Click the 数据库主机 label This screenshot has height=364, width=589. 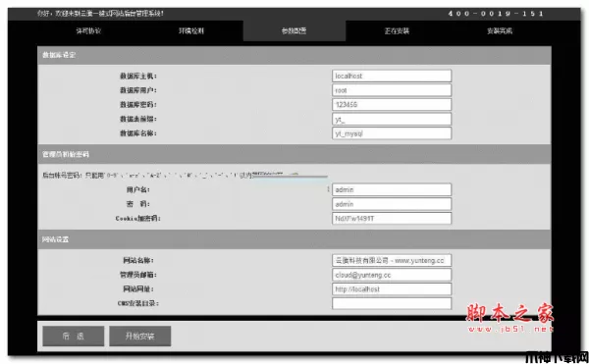(x=138, y=77)
